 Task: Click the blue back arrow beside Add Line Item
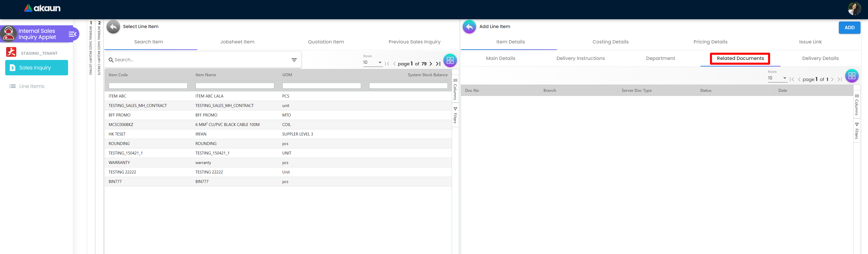click(x=469, y=27)
